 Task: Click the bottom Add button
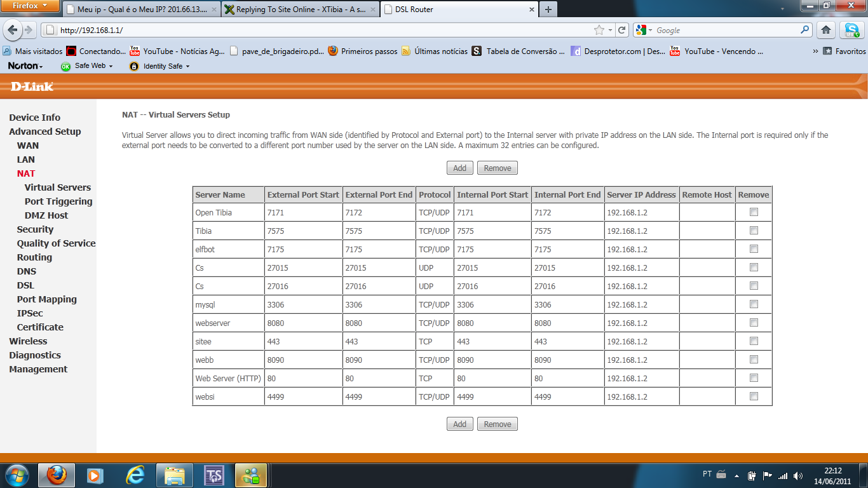point(460,424)
